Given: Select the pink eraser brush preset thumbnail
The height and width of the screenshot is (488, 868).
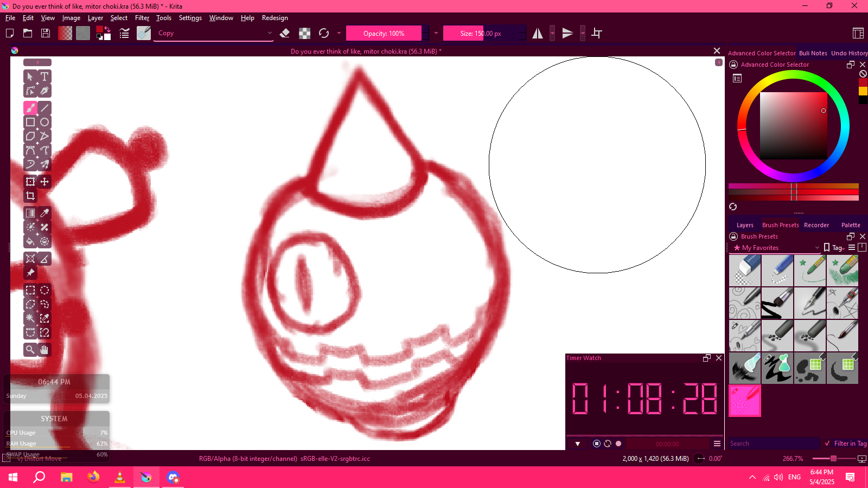Looking at the screenshot, I should 745,401.
